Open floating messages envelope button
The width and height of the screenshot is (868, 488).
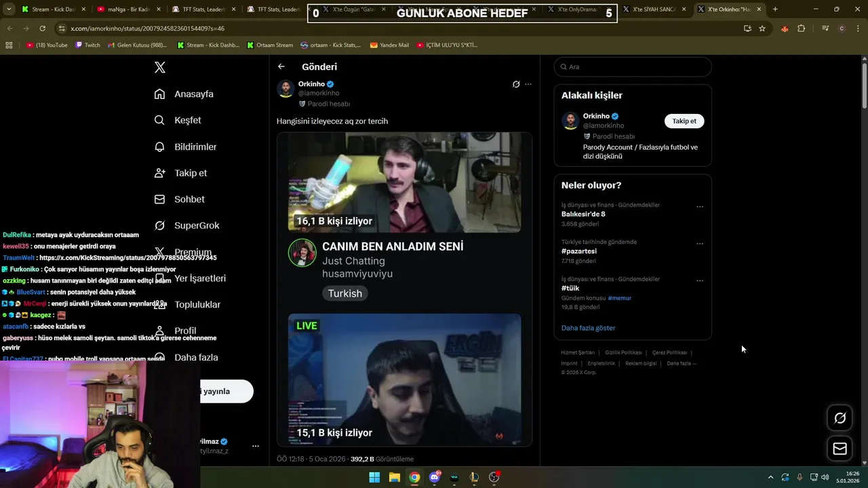(840, 449)
